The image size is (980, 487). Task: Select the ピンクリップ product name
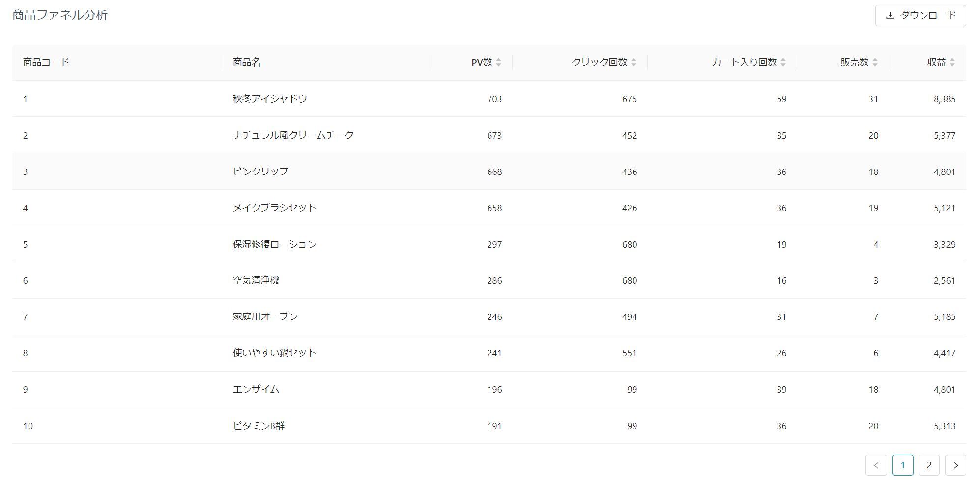click(x=259, y=172)
